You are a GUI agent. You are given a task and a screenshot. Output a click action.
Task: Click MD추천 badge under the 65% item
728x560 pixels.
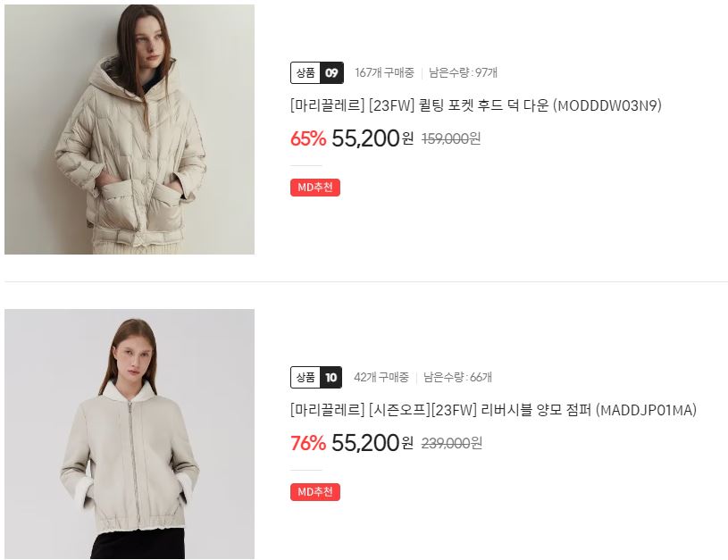(315, 188)
